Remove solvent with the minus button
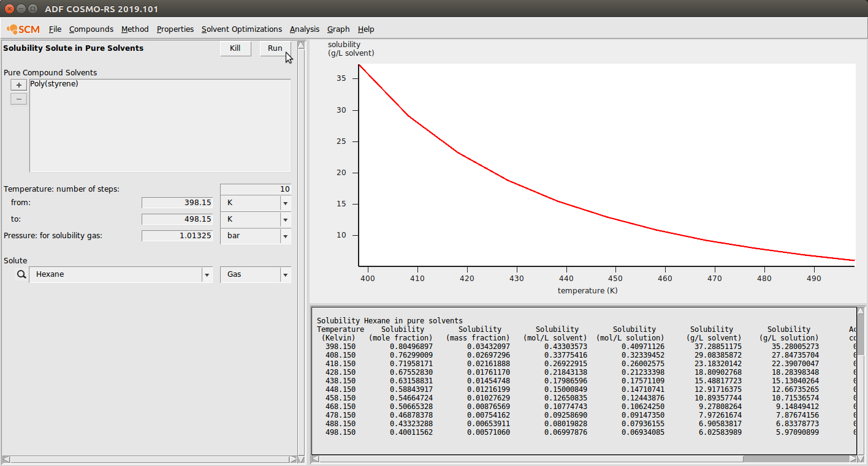The height and width of the screenshot is (466, 868). (18, 99)
